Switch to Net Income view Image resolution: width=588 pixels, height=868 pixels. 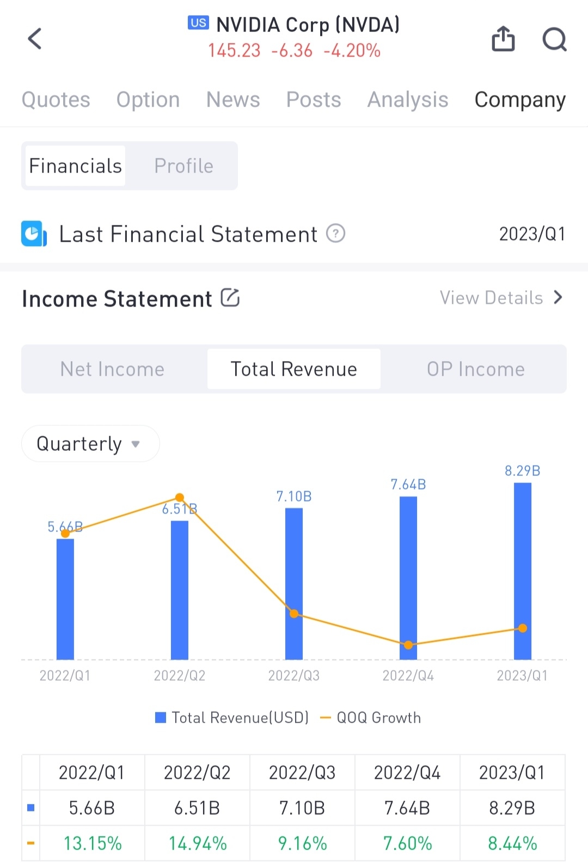113,369
